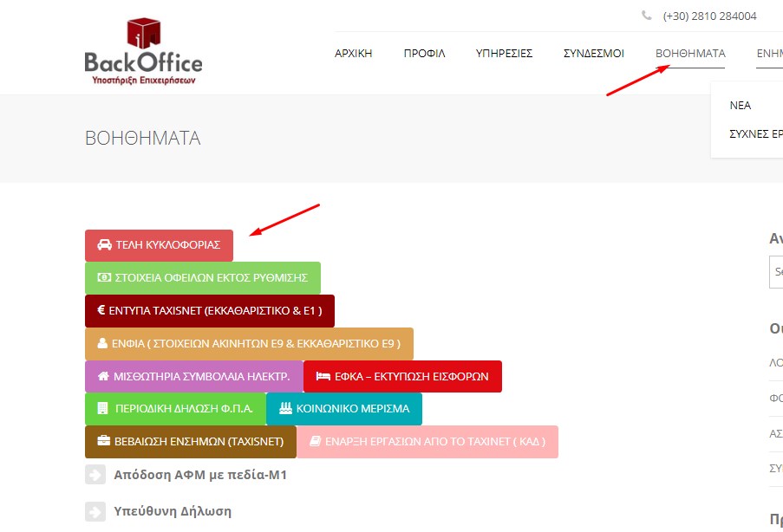Image resolution: width=783 pixels, height=532 pixels.
Task: Click the phone icon beside the number
Action: (x=647, y=16)
